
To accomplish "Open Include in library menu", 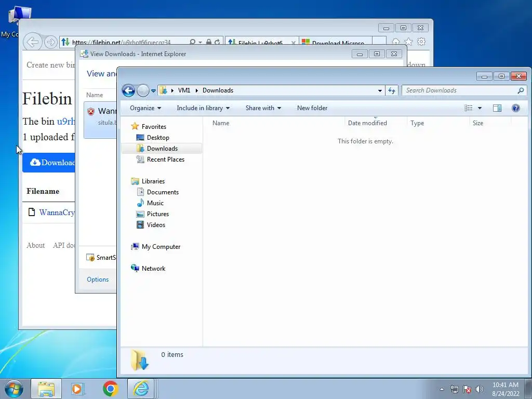I will [203, 108].
